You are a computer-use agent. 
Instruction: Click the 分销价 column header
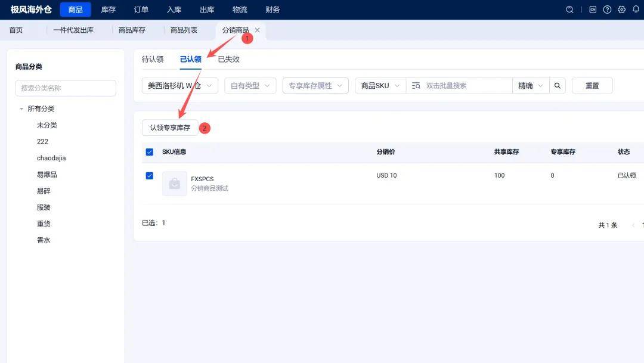[386, 152]
